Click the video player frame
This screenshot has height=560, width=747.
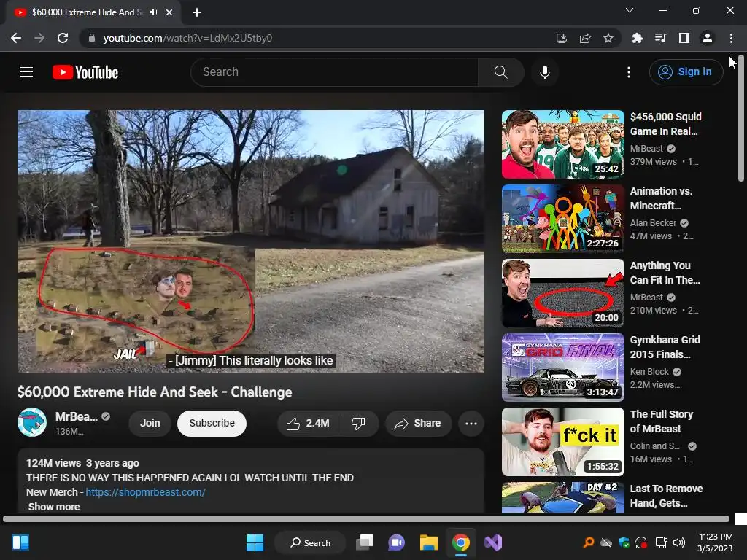tap(251, 241)
